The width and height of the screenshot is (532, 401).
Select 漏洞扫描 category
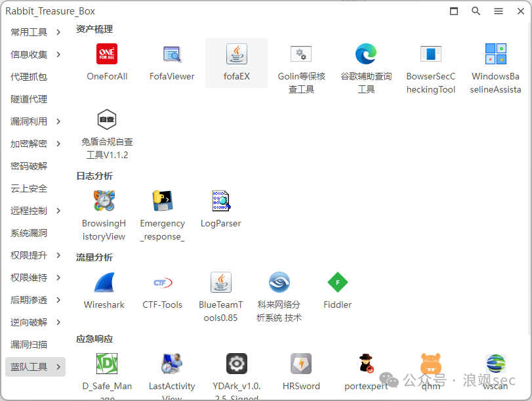pyautogui.click(x=29, y=345)
